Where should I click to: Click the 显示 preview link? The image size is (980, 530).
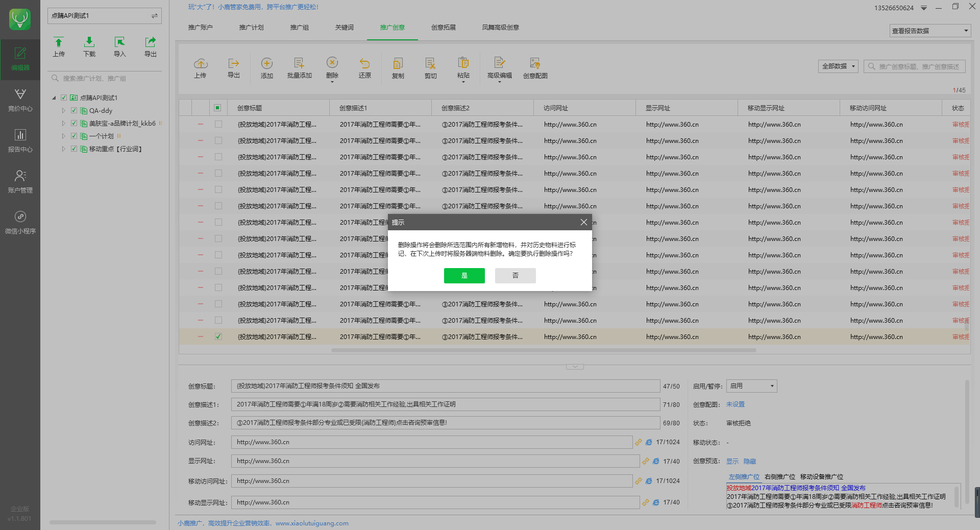point(732,462)
